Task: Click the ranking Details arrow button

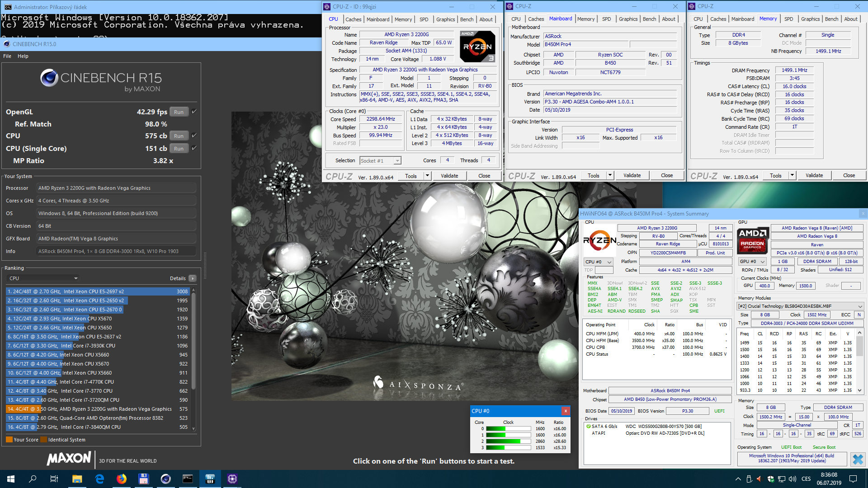Action: (193, 278)
